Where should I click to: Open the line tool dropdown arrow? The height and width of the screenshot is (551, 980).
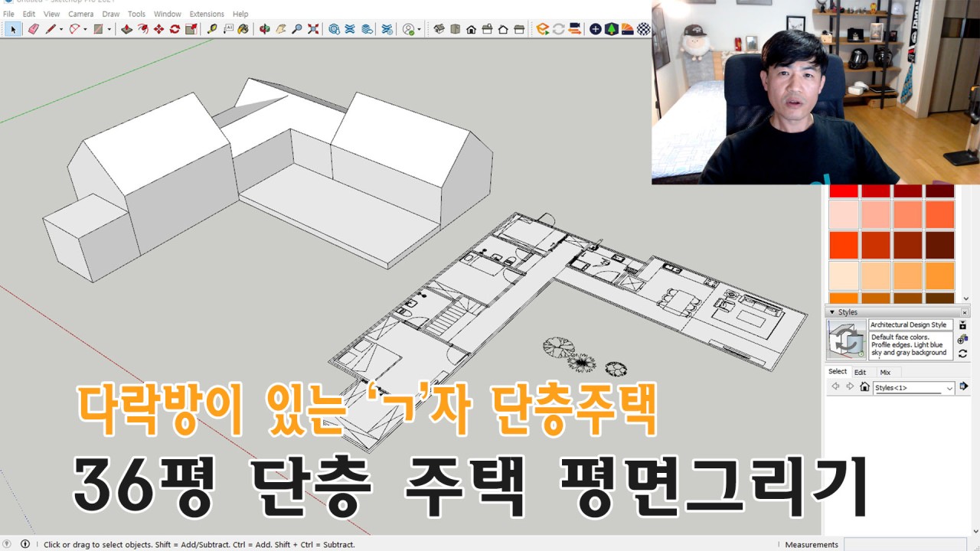click(x=61, y=29)
